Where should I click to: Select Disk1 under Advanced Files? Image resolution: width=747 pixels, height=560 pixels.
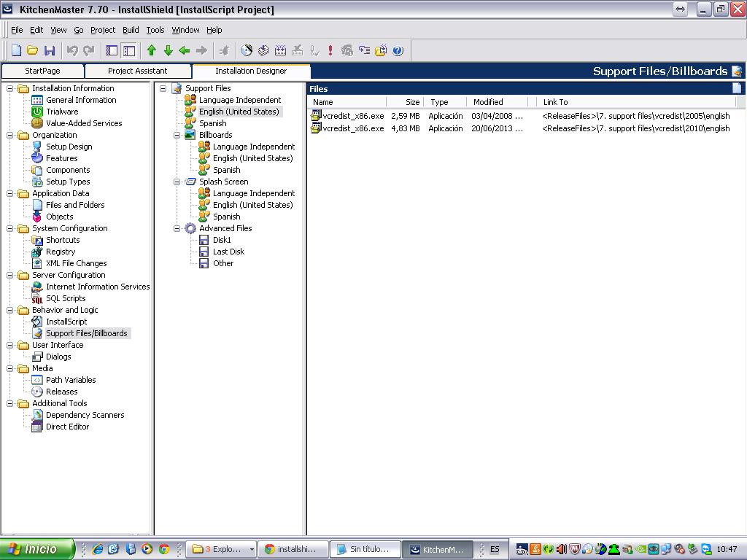coord(222,240)
